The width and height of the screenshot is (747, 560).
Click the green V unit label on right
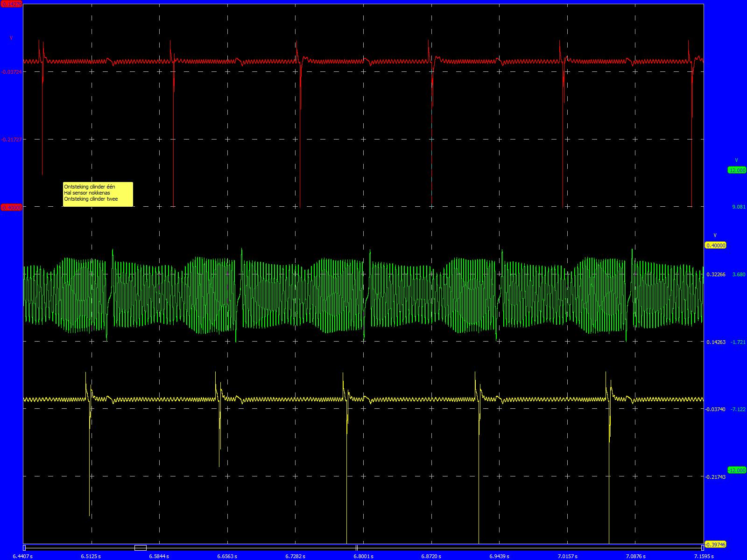736,160
